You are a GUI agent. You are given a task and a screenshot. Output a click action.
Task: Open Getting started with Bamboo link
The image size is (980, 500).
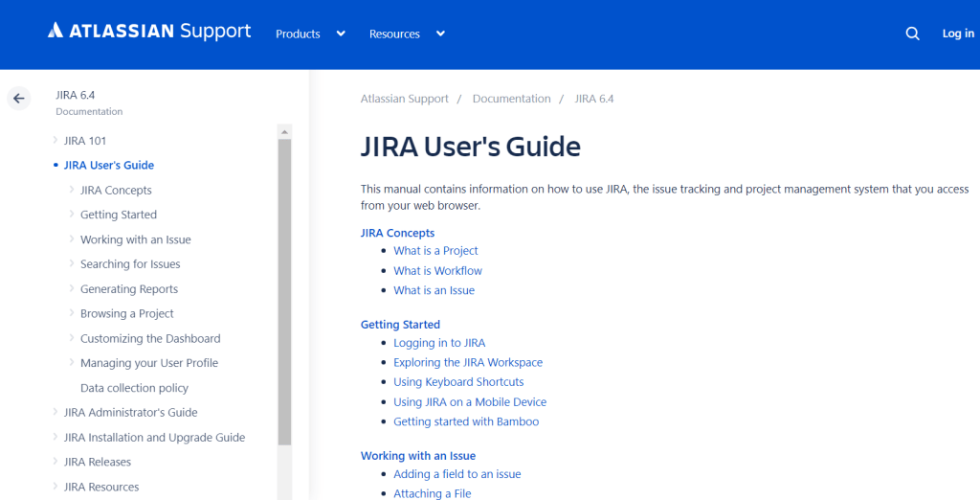[466, 421]
